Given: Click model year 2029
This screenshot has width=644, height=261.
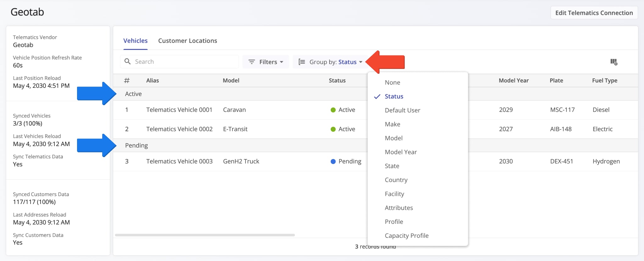Looking at the screenshot, I should 506,110.
